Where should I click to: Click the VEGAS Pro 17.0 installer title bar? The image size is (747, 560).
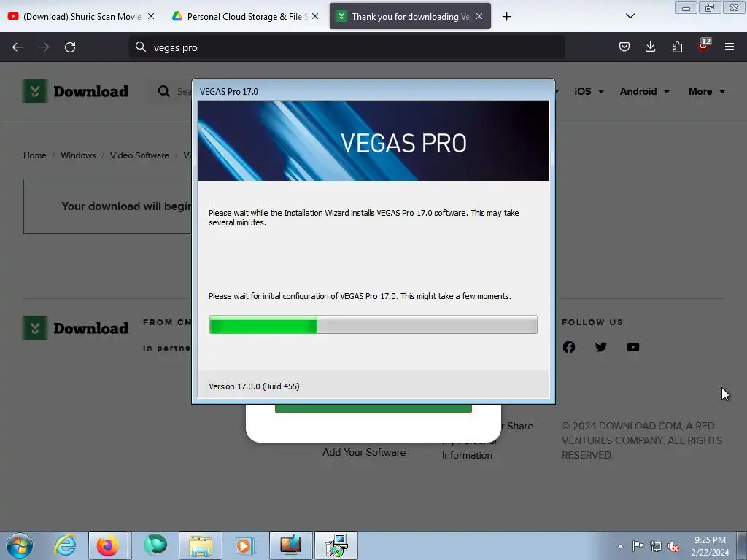click(373, 91)
